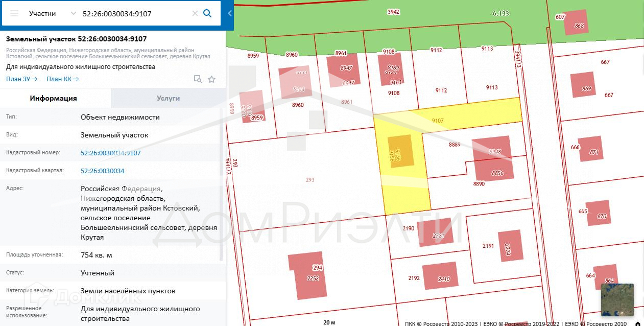Click building 869 on parcel 667
The width and height of the screenshot is (644, 326).
click(583, 85)
